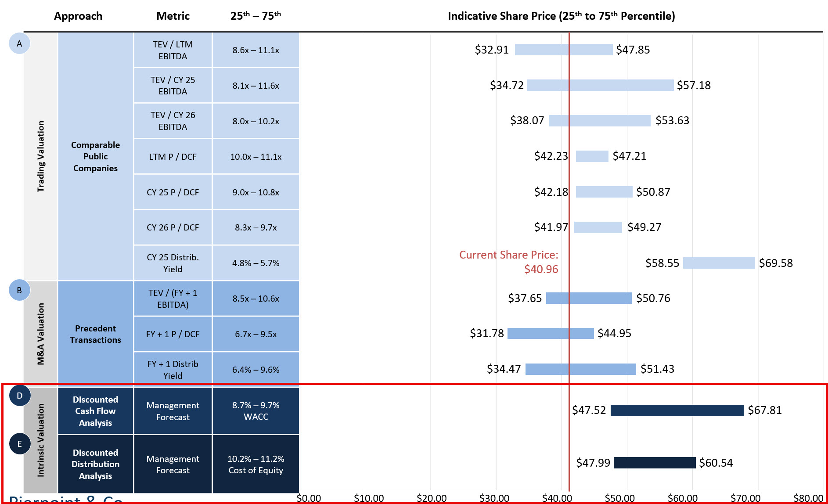This screenshot has width=828, height=504.
Task: Click the circled letter B badge
Action: click(x=19, y=290)
